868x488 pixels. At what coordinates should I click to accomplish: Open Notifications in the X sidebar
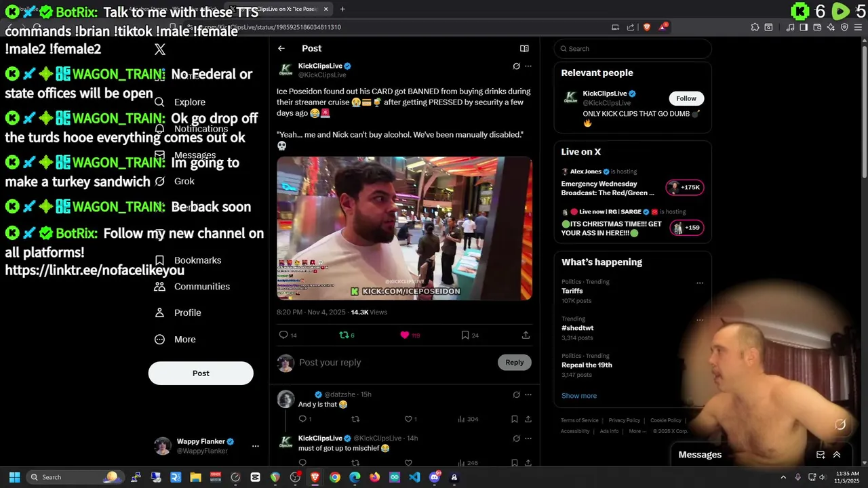pyautogui.click(x=191, y=129)
